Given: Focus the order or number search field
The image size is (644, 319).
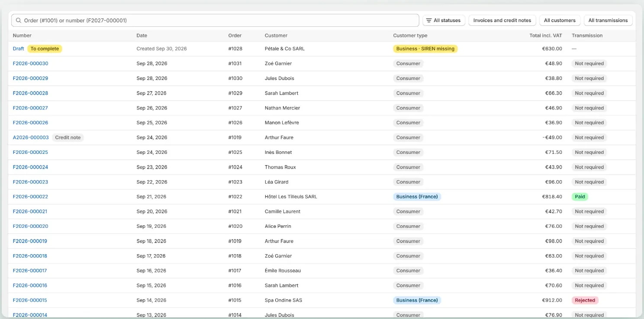Looking at the screenshot, I should (x=215, y=20).
